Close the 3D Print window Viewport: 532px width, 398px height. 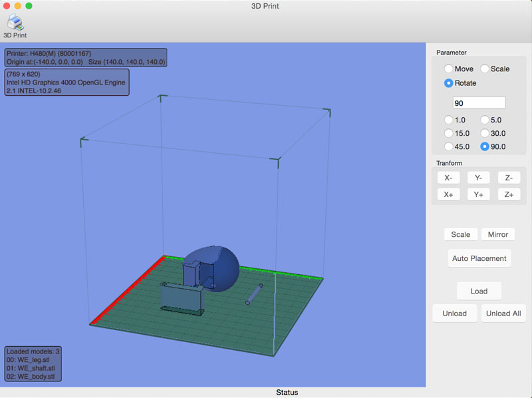(7, 6)
